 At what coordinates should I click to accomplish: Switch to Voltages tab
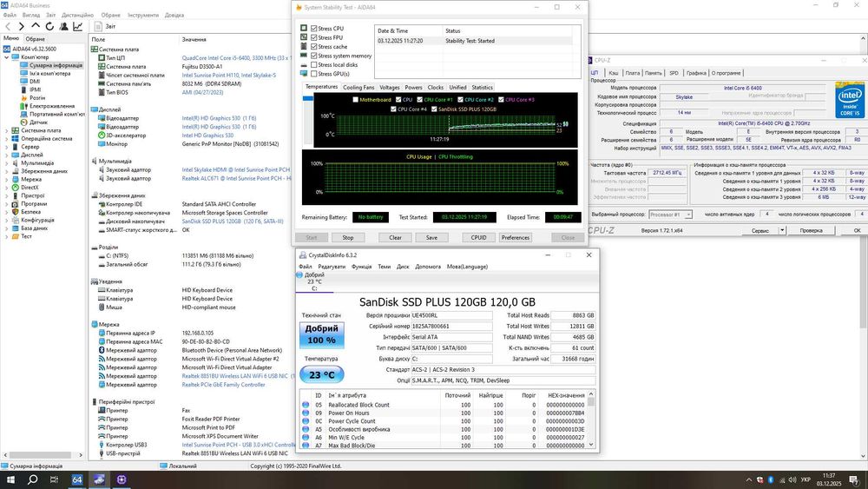389,88
